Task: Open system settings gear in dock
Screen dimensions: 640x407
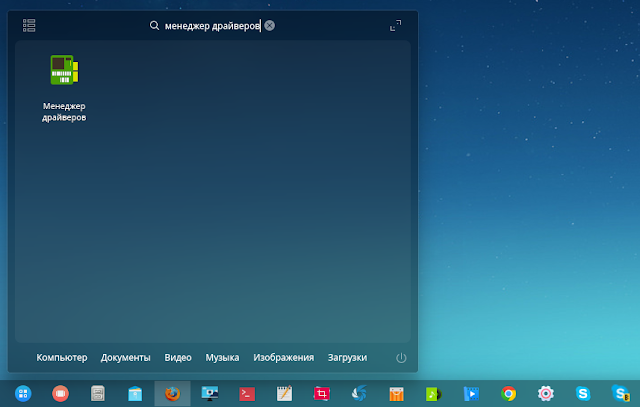Action: pyautogui.click(x=546, y=394)
